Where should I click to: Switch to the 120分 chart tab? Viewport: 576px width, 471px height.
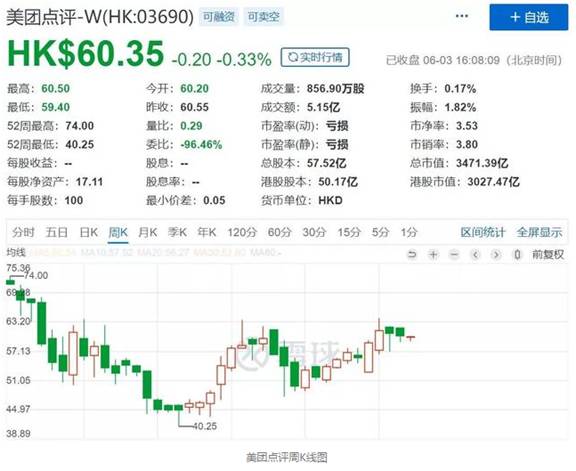point(242,232)
